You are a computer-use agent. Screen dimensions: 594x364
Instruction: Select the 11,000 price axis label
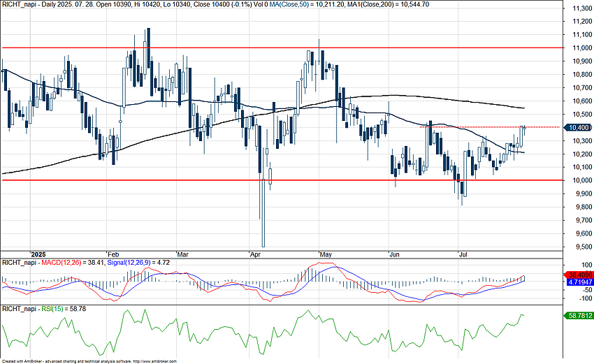point(582,48)
